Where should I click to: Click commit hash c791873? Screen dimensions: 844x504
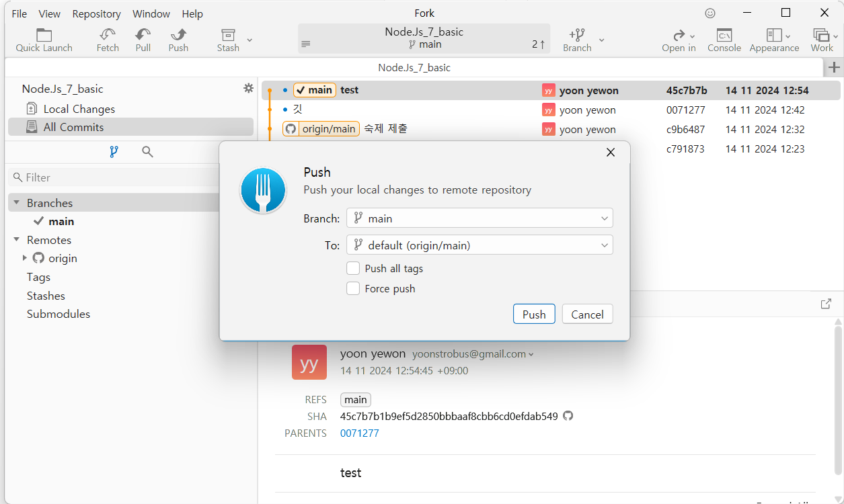coord(685,149)
